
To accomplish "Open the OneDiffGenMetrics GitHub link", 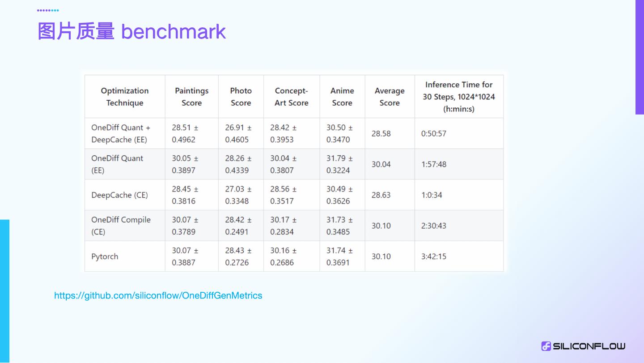I will [x=158, y=295].
